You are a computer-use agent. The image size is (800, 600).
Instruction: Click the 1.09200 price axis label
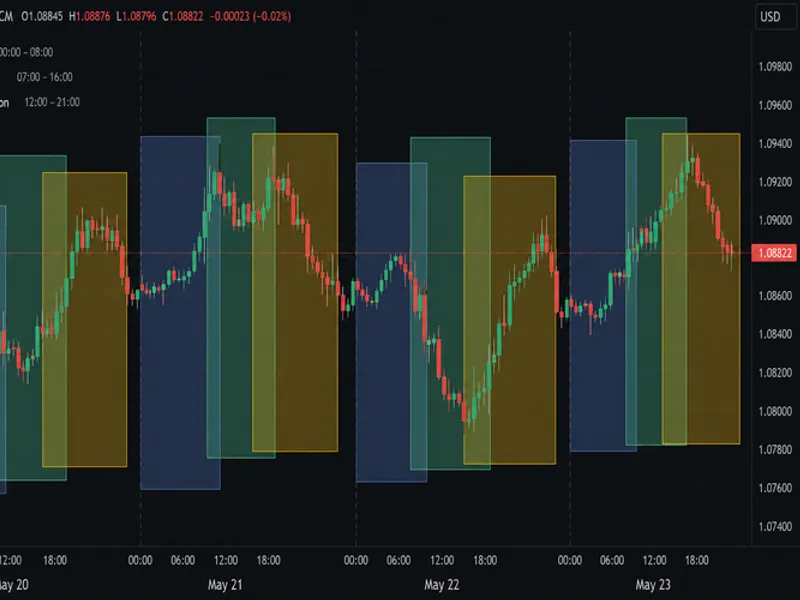(775, 182)
